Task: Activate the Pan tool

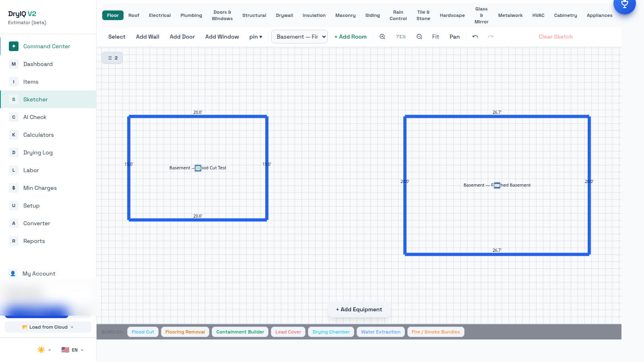Action: tap(454, 37)
